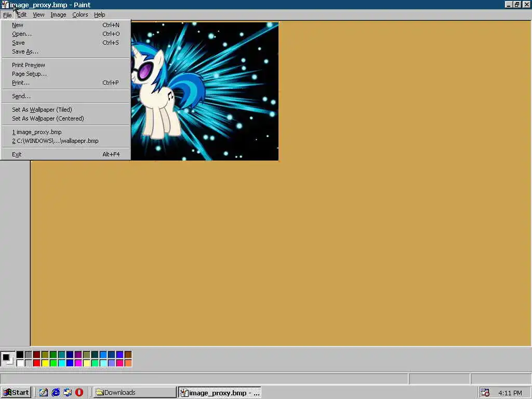532x399 pixels.
Task: Launch Internet Explorer from Quick Launch
Action: [56, 393]
